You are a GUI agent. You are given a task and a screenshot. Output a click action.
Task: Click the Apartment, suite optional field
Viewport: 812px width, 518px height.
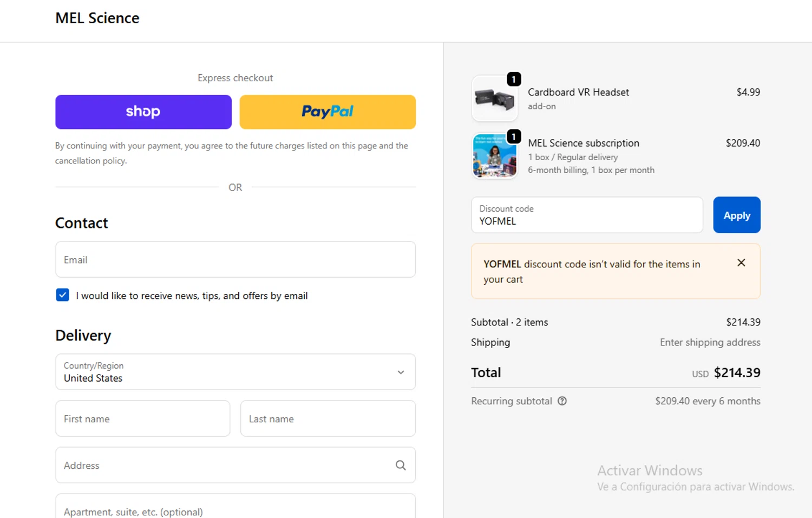235,506
